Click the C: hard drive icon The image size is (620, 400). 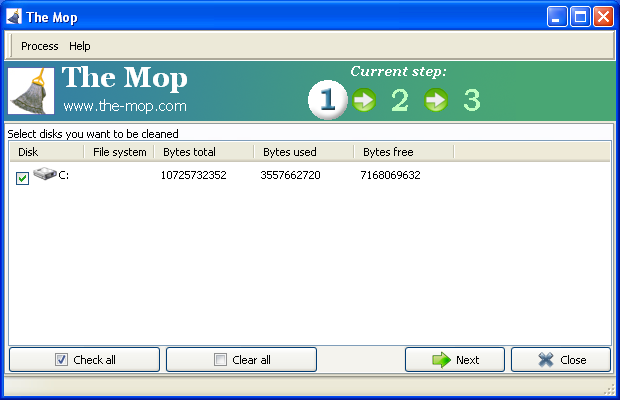45,174
